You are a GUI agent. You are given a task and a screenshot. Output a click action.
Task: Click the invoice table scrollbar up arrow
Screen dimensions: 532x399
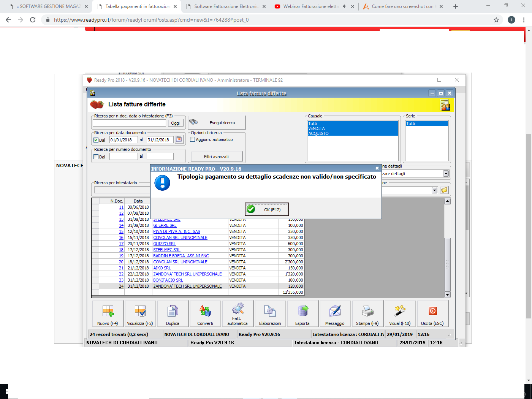[447, 201]
